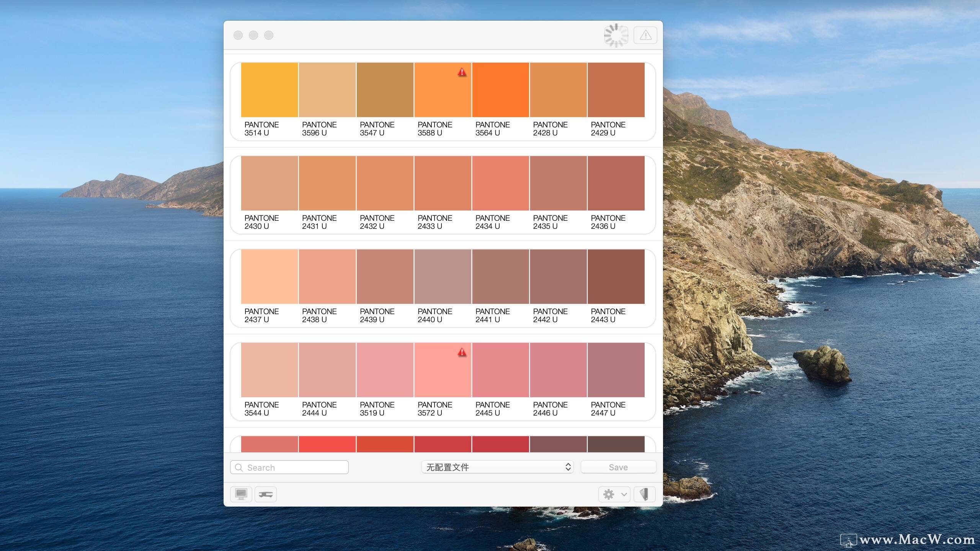Pick the PANTONE 3519 U swatch
This screenshot has height=551, width=980.
click(x=385, y=370)
